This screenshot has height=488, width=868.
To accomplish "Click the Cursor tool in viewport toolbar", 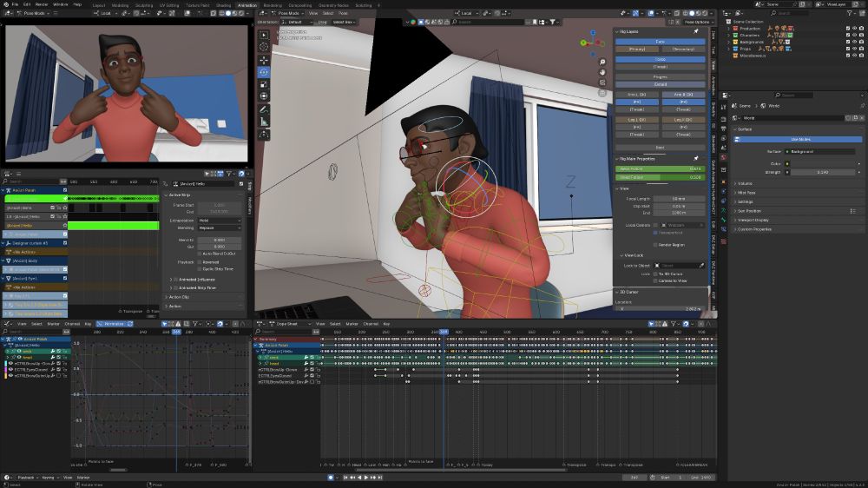I will pos(264,46).
